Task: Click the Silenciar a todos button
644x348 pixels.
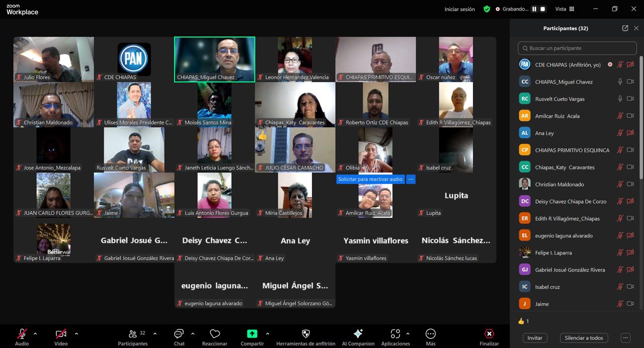Action: coord(584,338)
